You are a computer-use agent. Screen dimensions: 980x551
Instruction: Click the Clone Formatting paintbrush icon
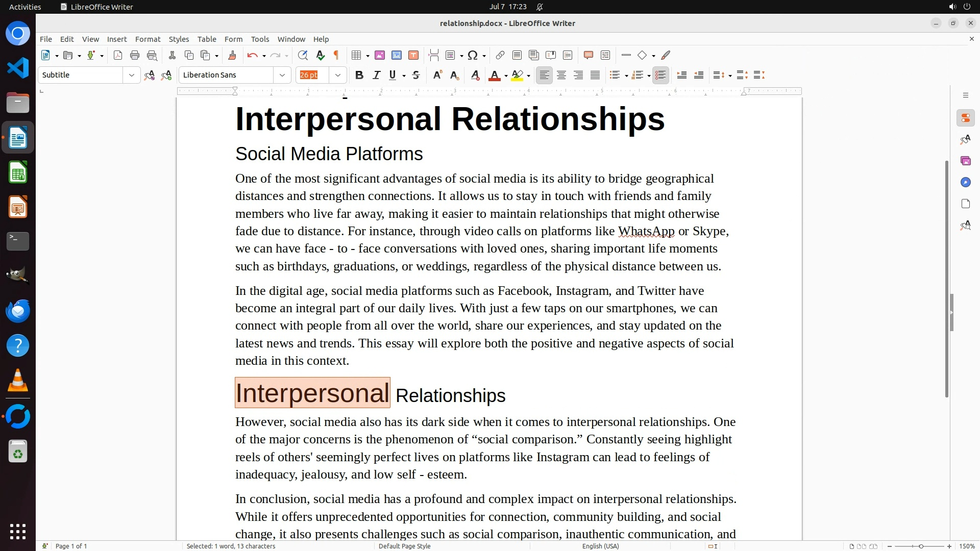(232, 55)
